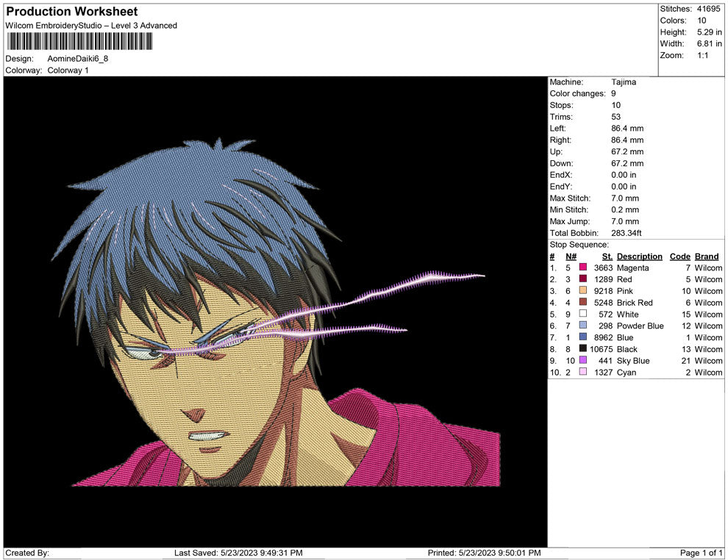Click the Powder Blue color swatch
This screenshot has width=728, height=560.
click(582, 326)
